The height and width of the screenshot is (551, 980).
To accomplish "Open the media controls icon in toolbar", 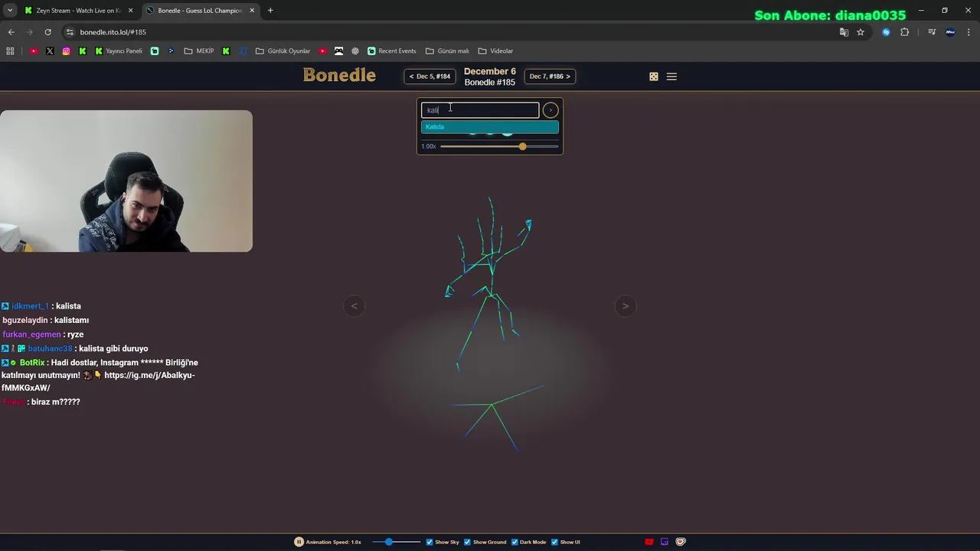I will tap(932, 32).
